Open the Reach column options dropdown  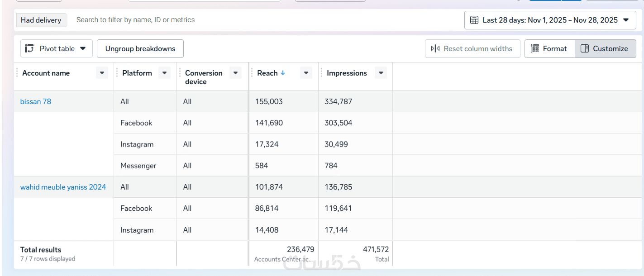pos(306,73)
